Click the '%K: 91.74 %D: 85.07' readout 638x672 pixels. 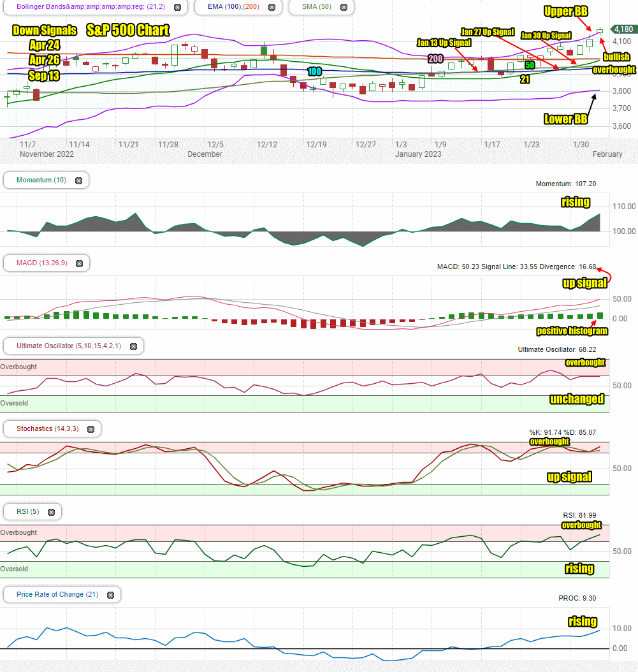(562, 432)
